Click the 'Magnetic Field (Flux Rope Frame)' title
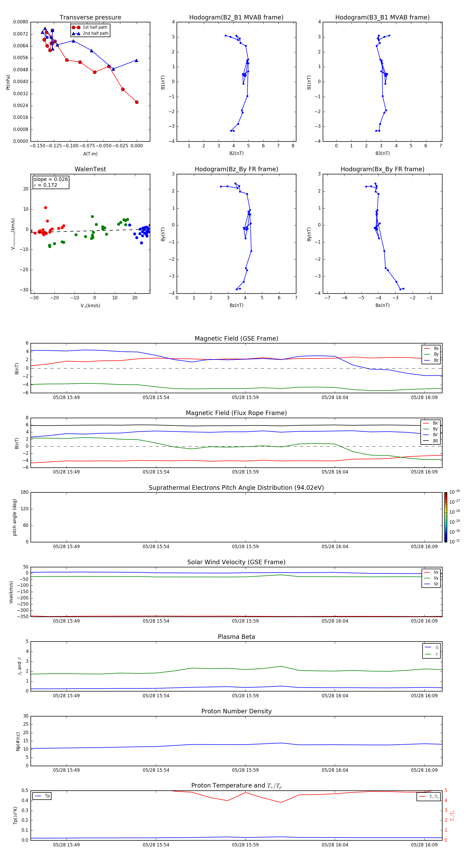Screen dimensions: 473x868 [236, 413]
